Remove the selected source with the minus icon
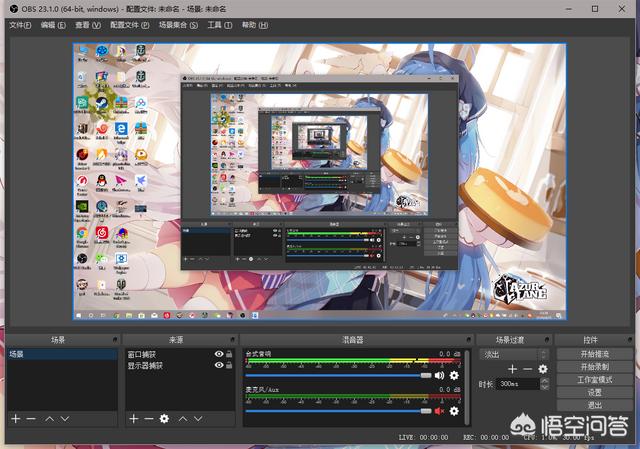The image size is (640, 449). [x=149, y=418]
